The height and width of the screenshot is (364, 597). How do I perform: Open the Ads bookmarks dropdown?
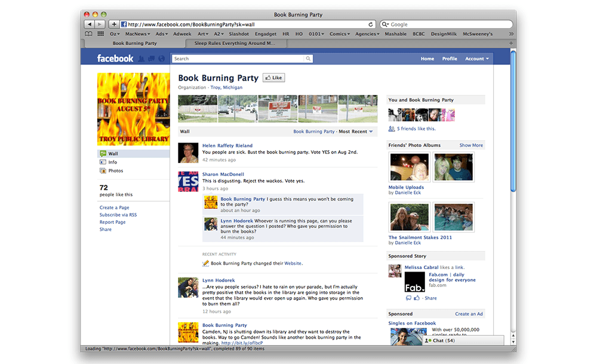[x=161, y=34]
